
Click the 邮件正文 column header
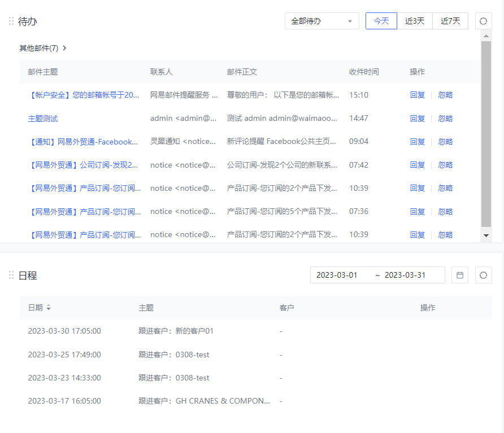[242, 72]
